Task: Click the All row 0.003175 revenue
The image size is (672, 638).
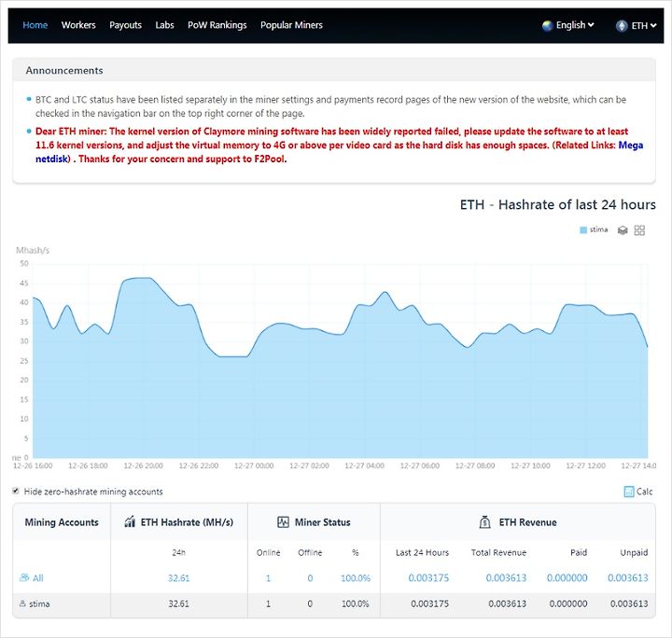Action: [x=428, y=578]
